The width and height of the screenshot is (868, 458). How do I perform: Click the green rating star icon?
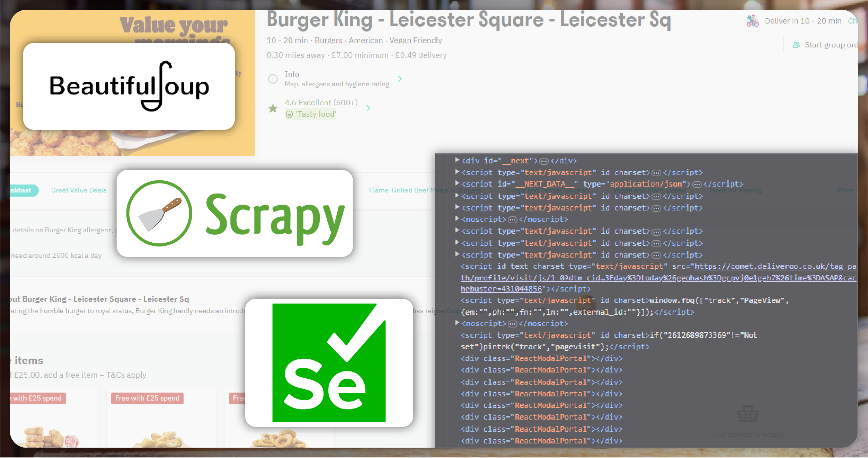pos(273,108)
